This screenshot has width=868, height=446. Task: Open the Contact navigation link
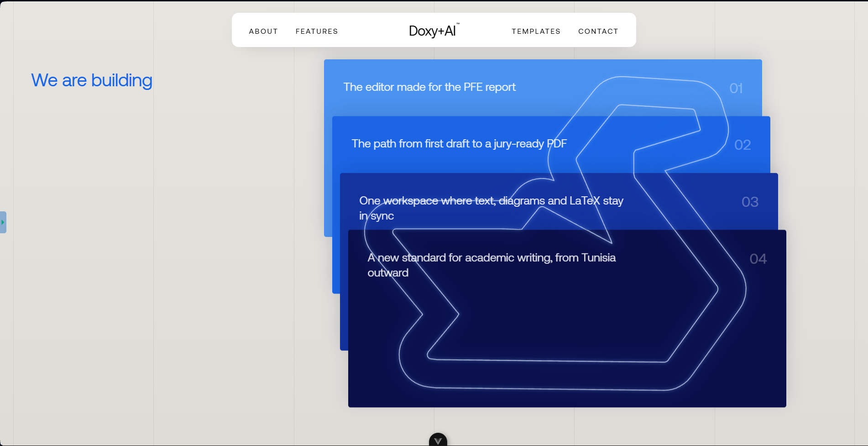[598, 31]
